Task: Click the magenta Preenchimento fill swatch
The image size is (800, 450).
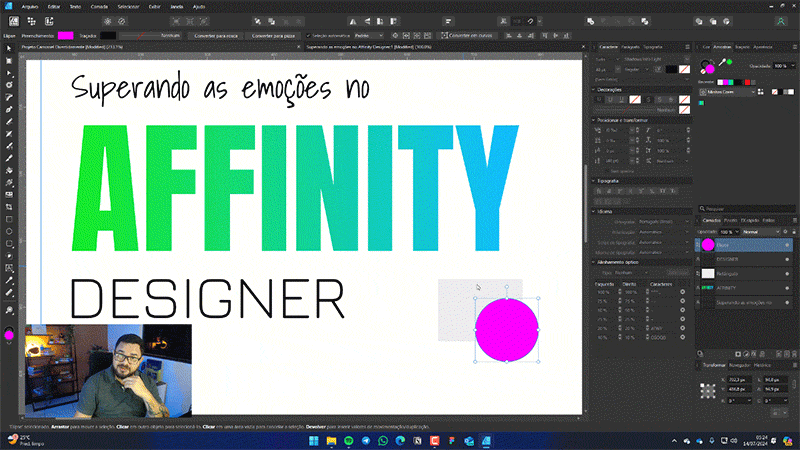Action: click(65, 36)
